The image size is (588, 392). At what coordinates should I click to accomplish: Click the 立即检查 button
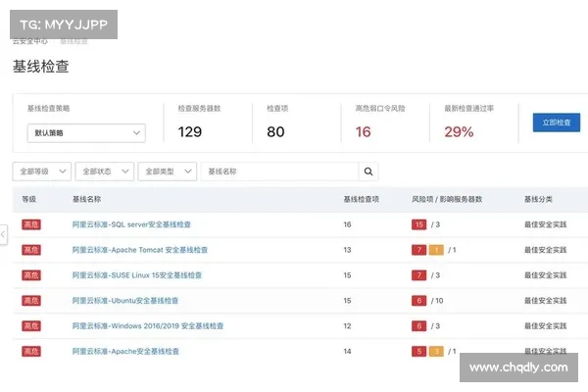coord(556,122)
